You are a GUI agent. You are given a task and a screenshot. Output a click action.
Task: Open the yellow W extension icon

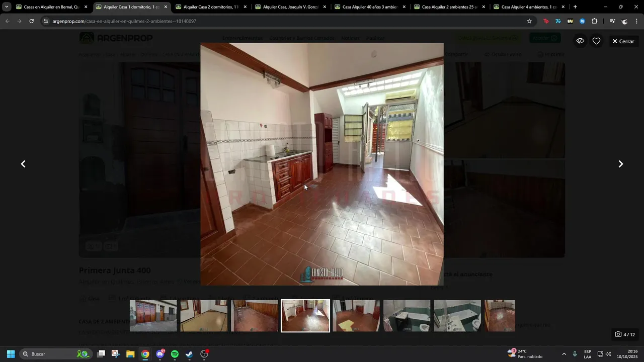coord(570,21)
